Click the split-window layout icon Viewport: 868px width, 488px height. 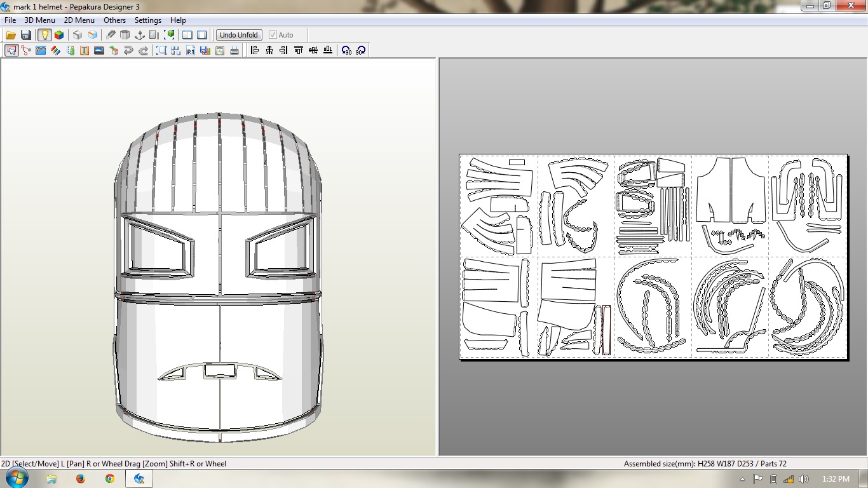(187, 35)
